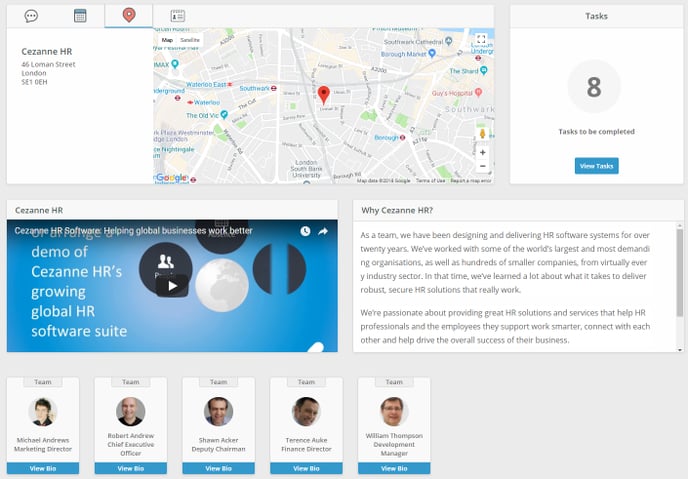Click the 8 tasks counter circle
This screenshot has width=688, height=479.
click(x=594, y=87)
